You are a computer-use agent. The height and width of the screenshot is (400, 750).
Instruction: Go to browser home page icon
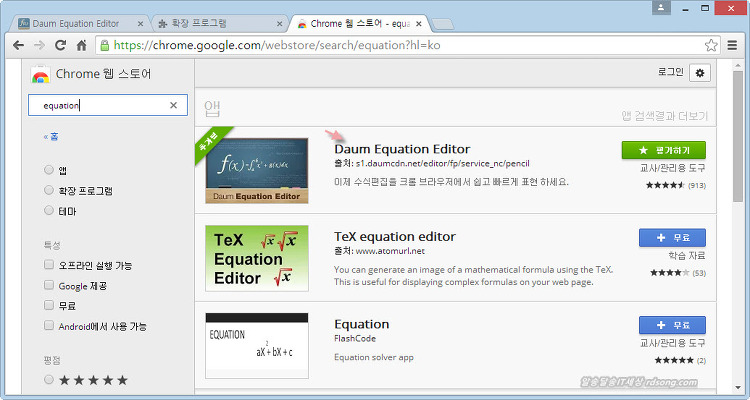(x=81, y=45)
